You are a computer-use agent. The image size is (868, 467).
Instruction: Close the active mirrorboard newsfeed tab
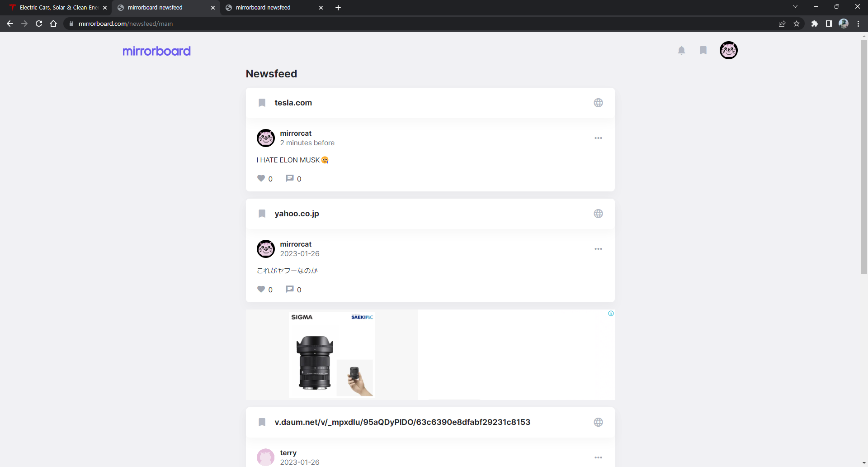(x=213, y=8)
